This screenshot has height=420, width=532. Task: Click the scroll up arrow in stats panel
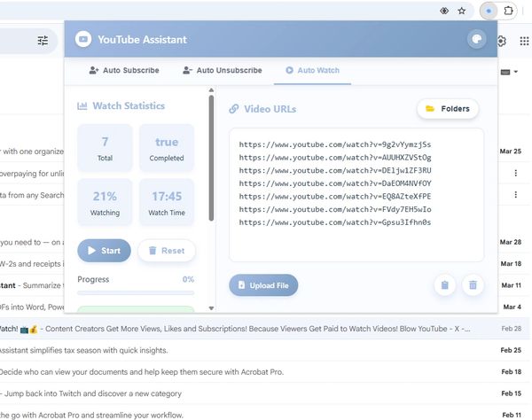click(x=211, y=90)
